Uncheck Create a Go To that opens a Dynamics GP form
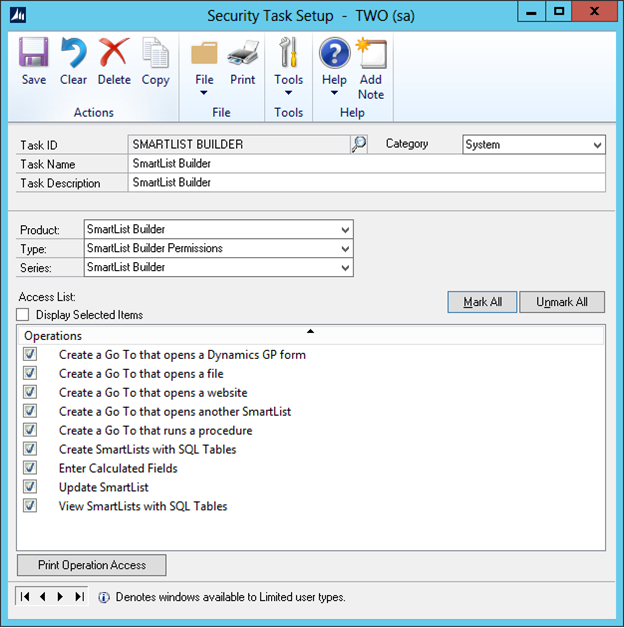The width and height of the screenshot is (624, 628). point(30,354)
